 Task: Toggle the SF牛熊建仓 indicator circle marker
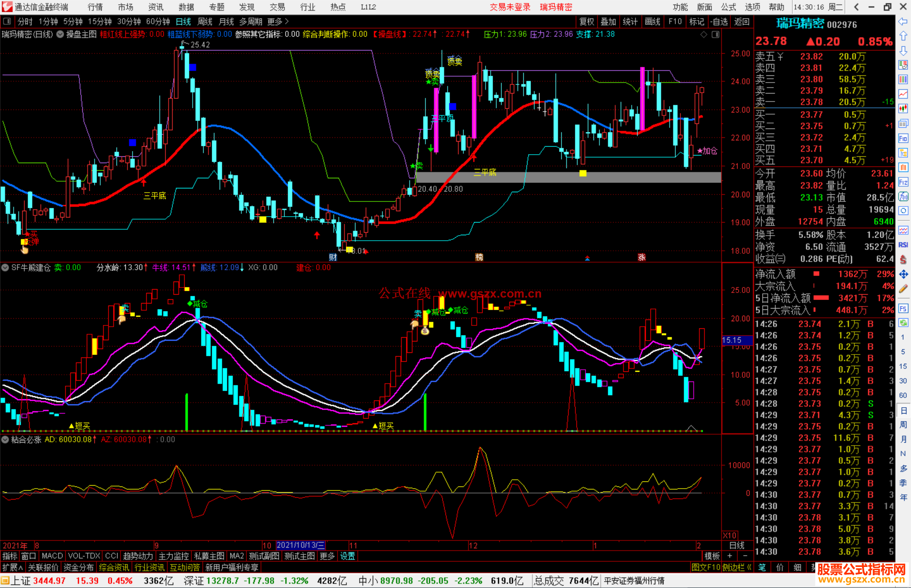5,267
